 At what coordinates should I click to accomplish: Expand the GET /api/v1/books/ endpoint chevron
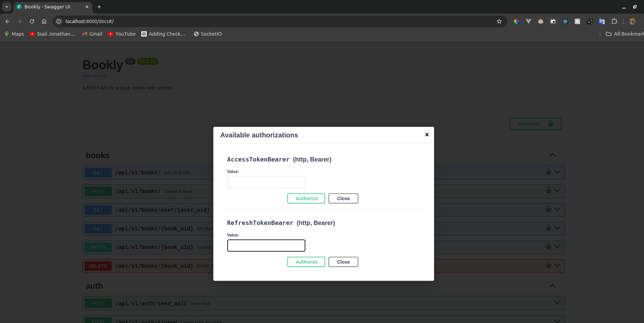pyautogui.click(x=557, y=172)
